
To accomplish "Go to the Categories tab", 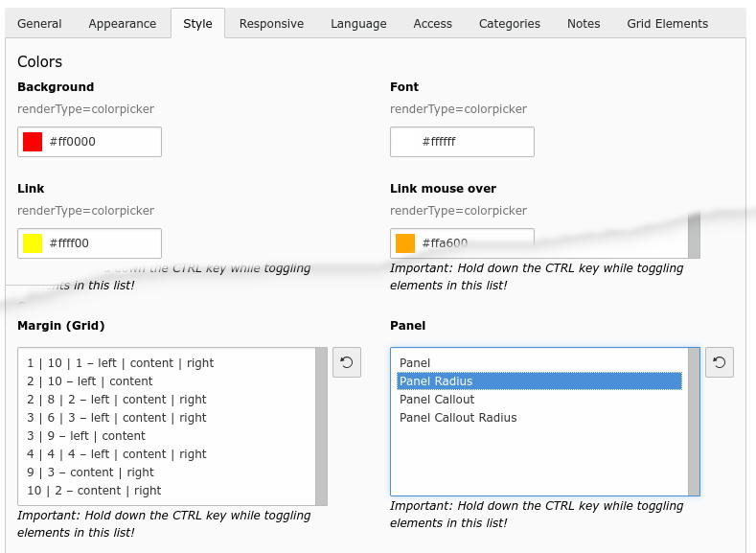I will (x=509, y=24).
